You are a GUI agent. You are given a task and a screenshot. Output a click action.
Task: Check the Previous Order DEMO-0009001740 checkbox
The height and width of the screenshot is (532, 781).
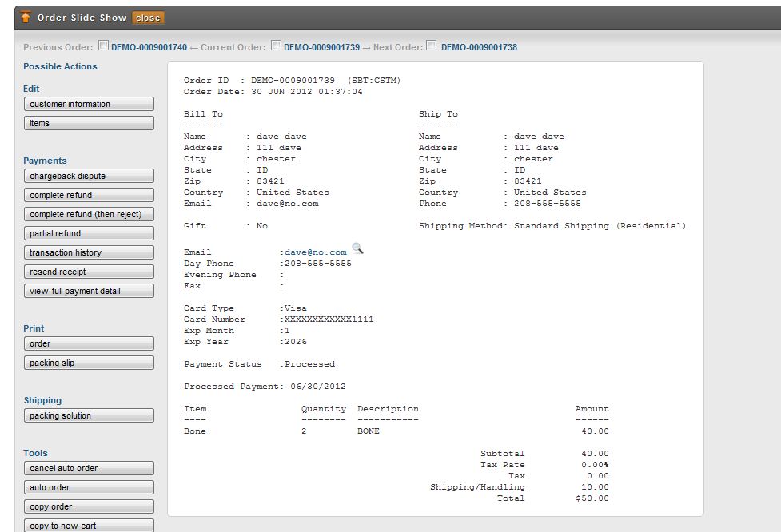coord(103,46)
